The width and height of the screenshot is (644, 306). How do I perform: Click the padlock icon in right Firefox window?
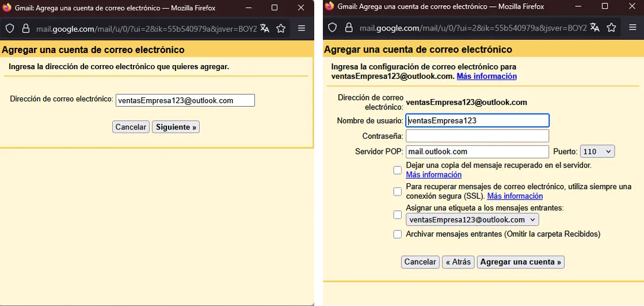pos(349,27)
